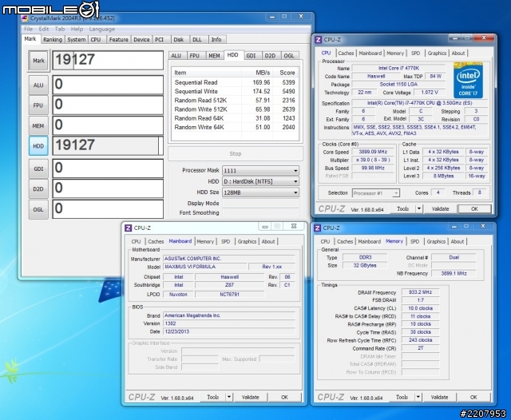The height and width of the screenshot is (420, 511).
Task: Open the Tab menu in CrystalMark
Action: pyautogui.click(x=60, y=29)
